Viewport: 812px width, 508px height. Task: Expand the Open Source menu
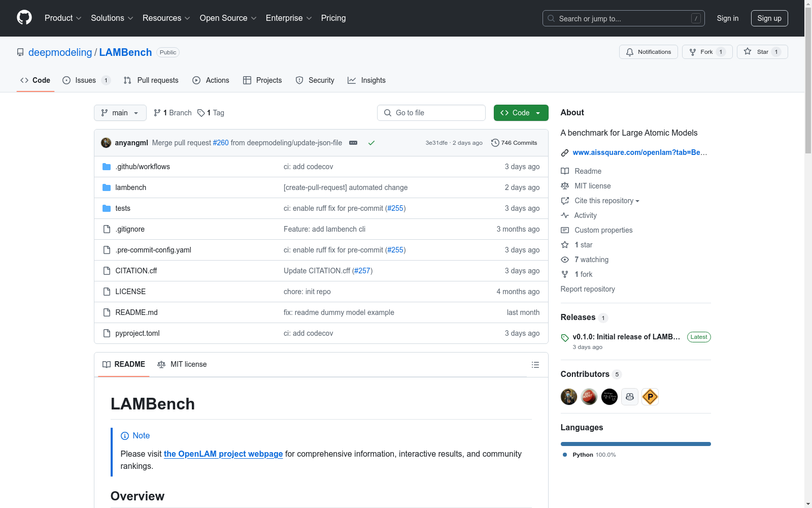pos(228,18)
